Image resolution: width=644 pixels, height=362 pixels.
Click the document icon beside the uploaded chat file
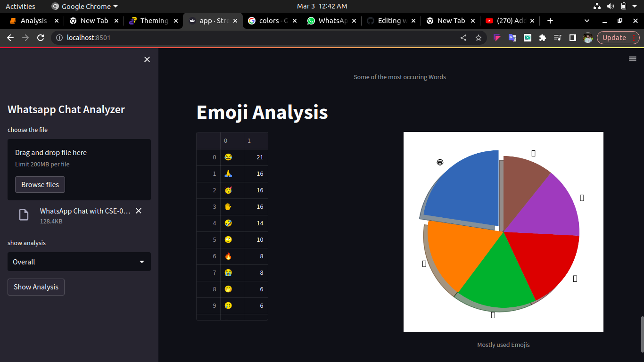click(x=24, y=214)
